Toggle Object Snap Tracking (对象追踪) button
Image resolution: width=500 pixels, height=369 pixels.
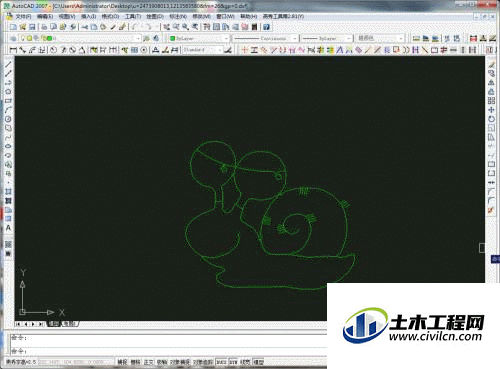203,362
